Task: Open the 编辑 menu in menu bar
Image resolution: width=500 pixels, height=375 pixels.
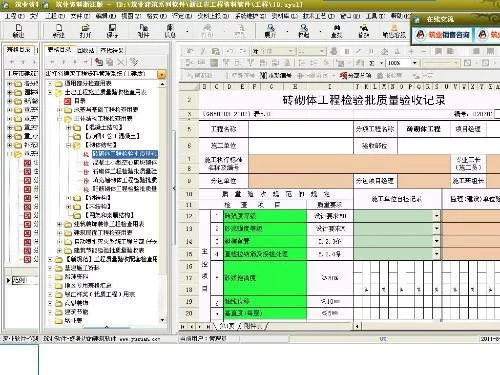Action: [105, 16]
